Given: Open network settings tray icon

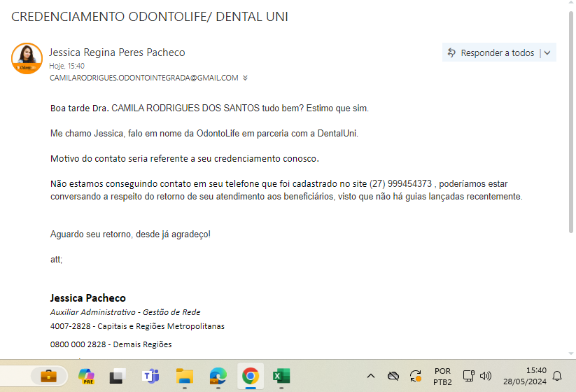Looking at the screenshot, I should [x=468, y=376].
